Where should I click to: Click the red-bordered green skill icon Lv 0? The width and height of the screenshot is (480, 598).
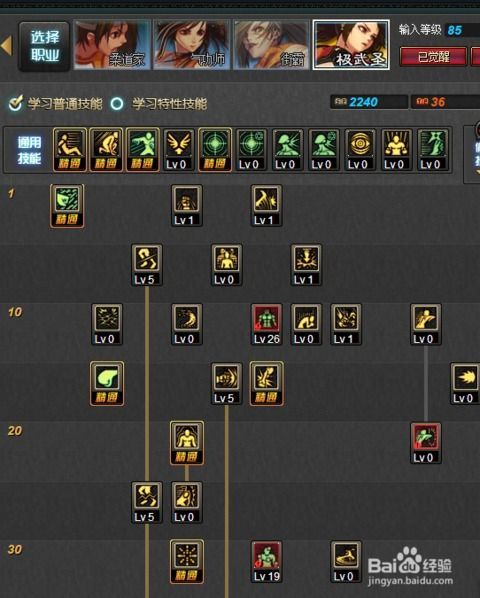click(x=426, y=443)
